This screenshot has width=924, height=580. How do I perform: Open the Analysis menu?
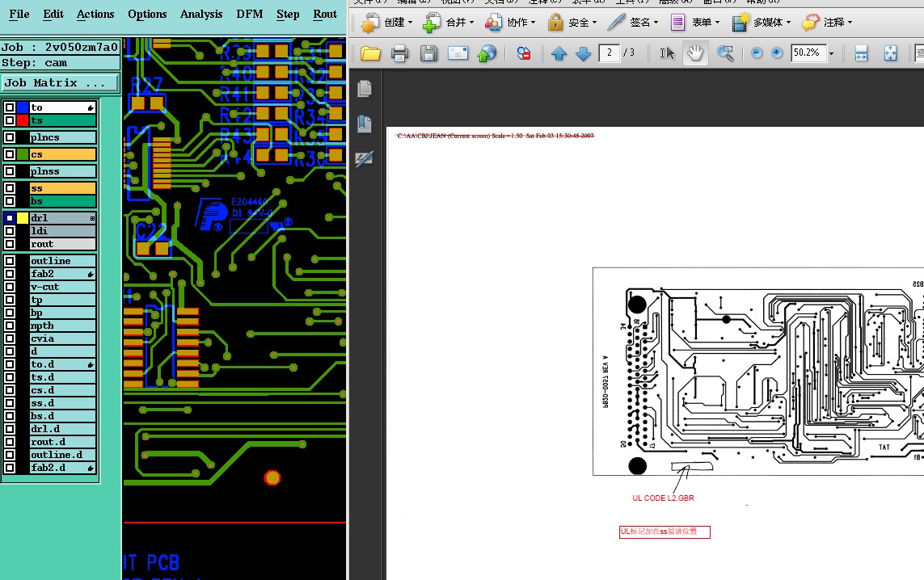201,14
